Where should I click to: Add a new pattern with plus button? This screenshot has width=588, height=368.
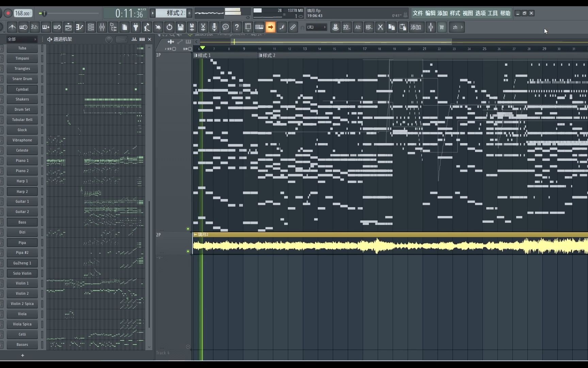click(189, 13)
